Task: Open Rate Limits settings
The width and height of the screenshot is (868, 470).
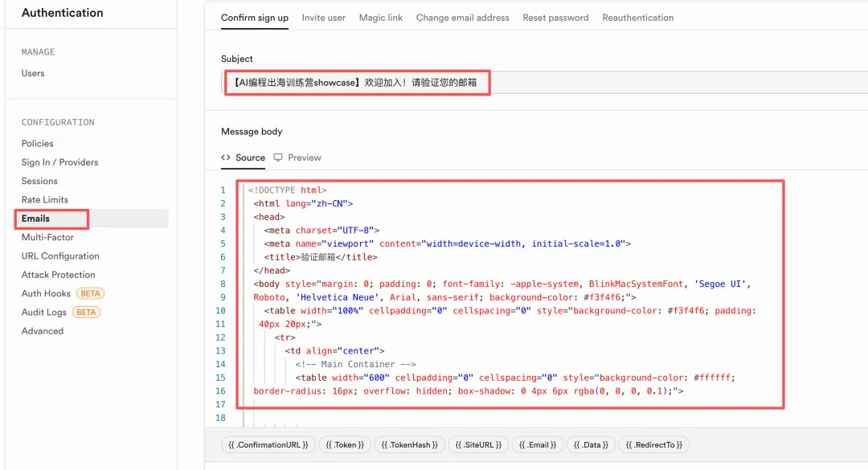Action: click(45, 199)
